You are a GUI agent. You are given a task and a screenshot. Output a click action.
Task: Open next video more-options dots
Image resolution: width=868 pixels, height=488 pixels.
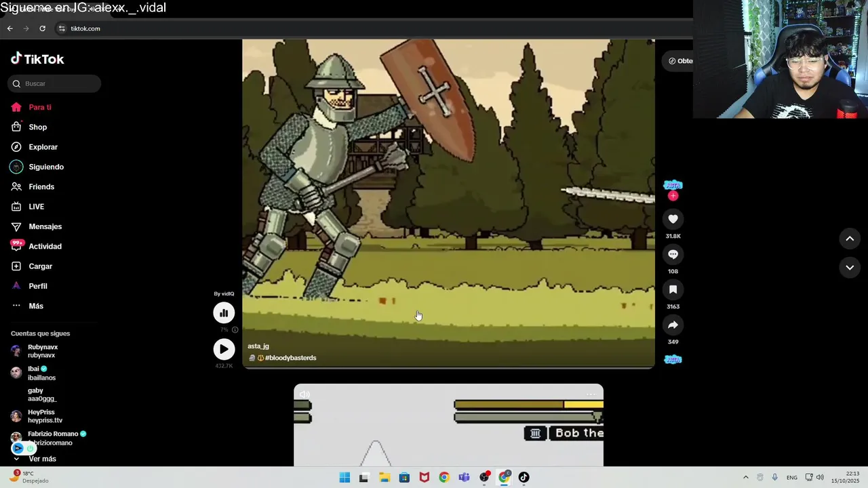tap(591, 394)
